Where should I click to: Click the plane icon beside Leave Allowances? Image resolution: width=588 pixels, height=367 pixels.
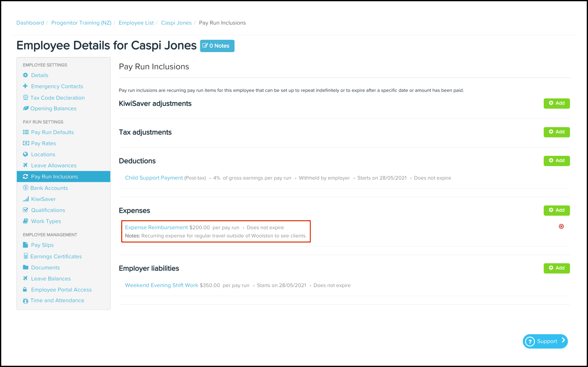pos(25,165)
